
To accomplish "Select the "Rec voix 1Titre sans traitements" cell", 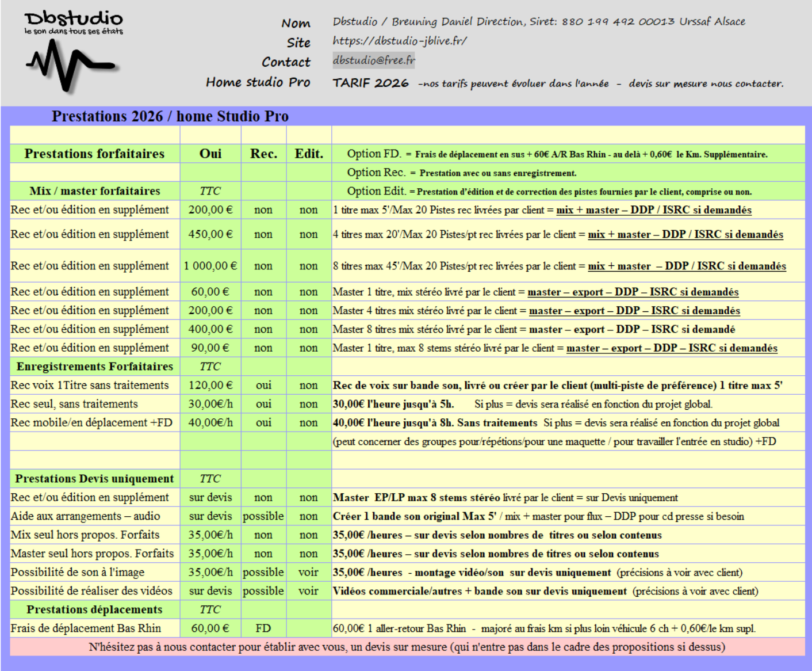I will pos(90,386).
